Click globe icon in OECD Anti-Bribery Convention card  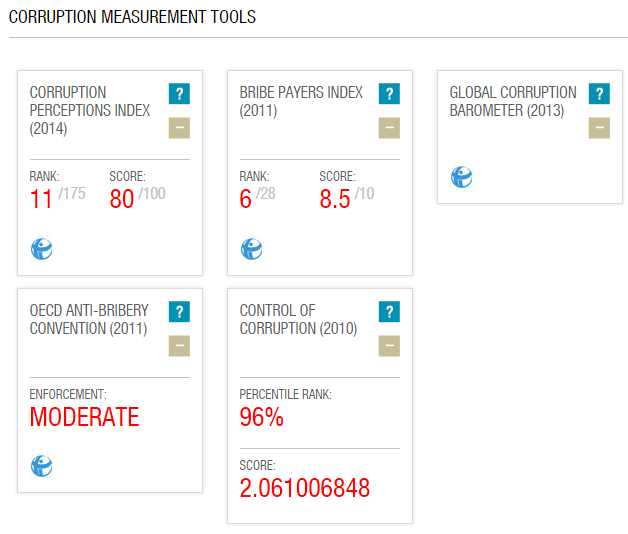point(41,466)
